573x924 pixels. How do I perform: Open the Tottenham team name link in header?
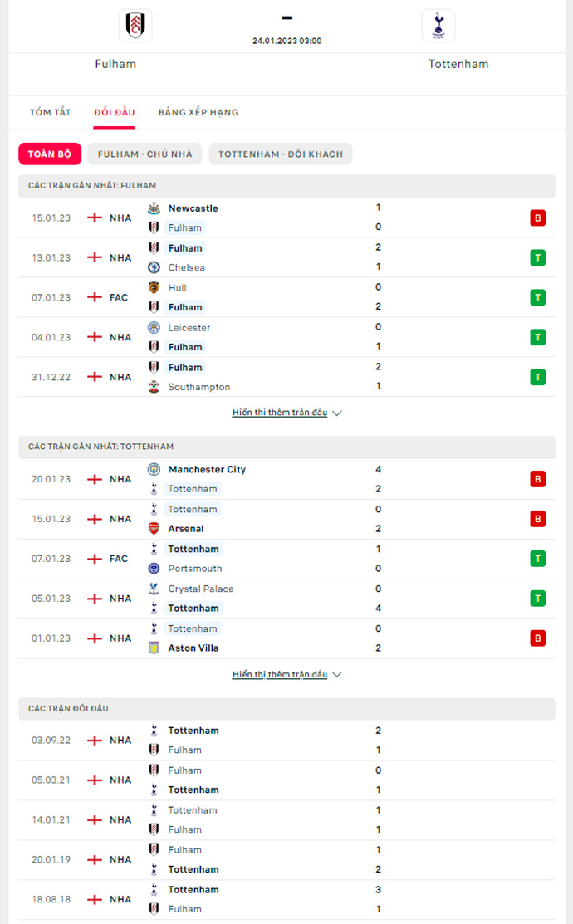click(458, 64)
